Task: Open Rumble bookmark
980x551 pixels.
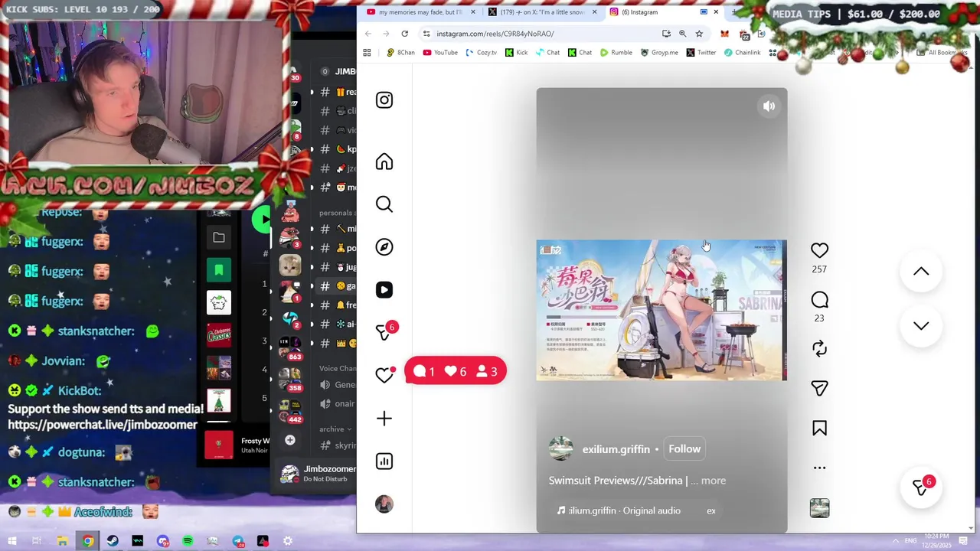Action: point(616,53)
